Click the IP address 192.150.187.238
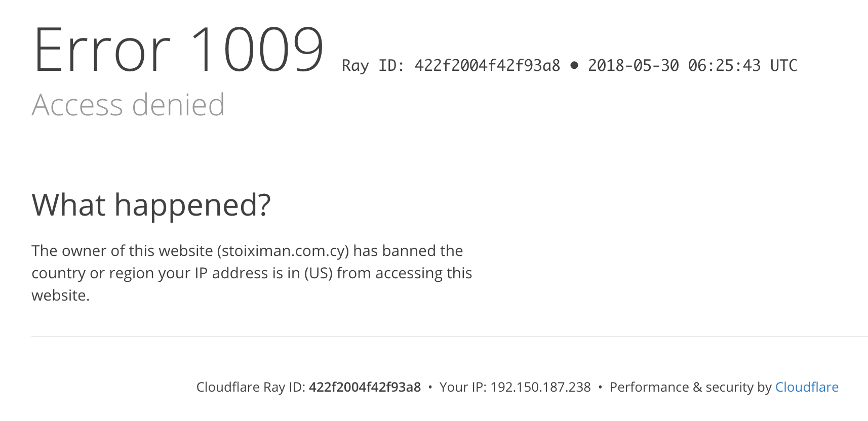 click(x=540, y=387)
